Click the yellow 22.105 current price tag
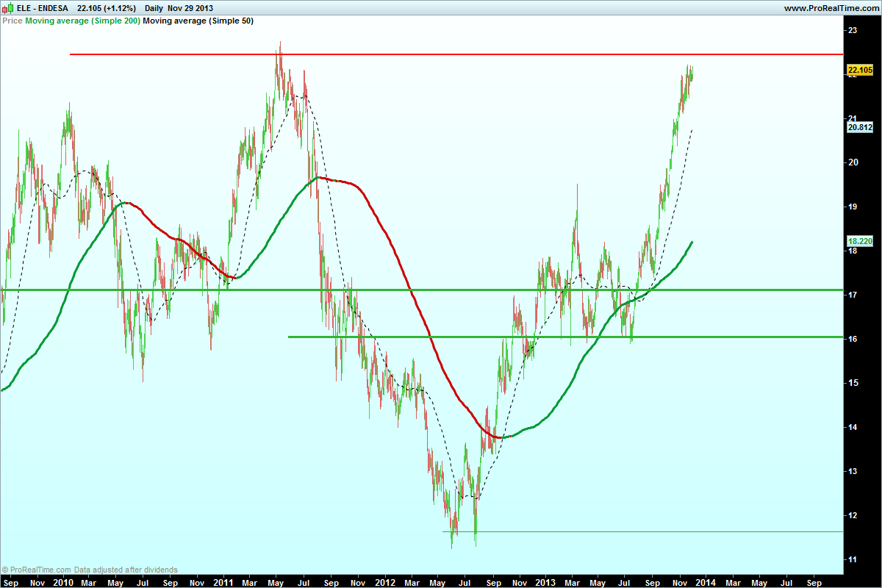Screen dimensions: 882x588 pyautogui.click(x=859, y=71)
